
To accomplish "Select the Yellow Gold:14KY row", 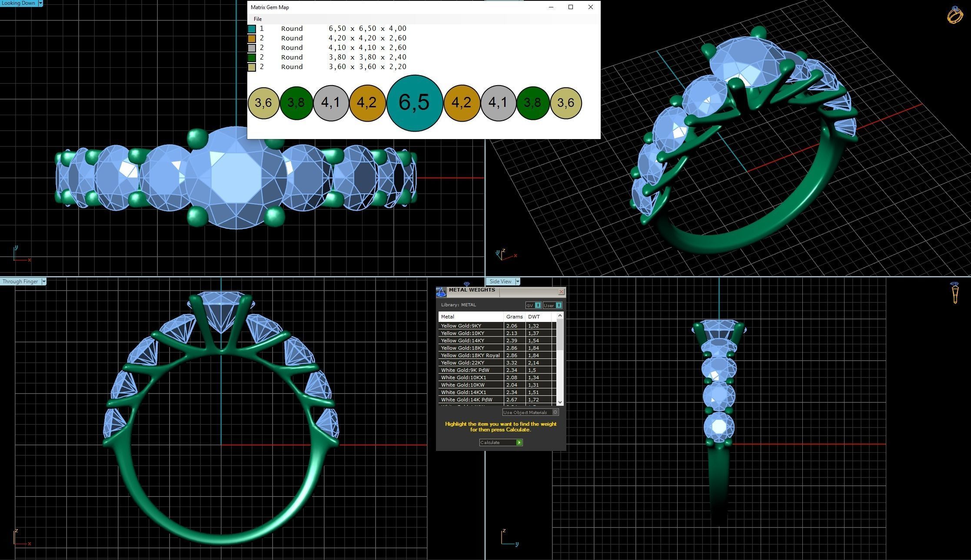I will pos(497,341).
